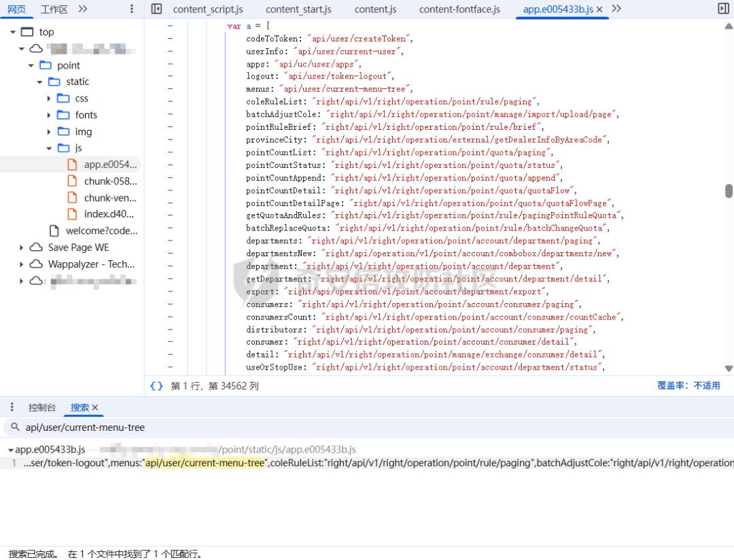This screenshot has width=734, height=560.
Task: Toggle the file navigator sidebar icon
Action: 157,9
